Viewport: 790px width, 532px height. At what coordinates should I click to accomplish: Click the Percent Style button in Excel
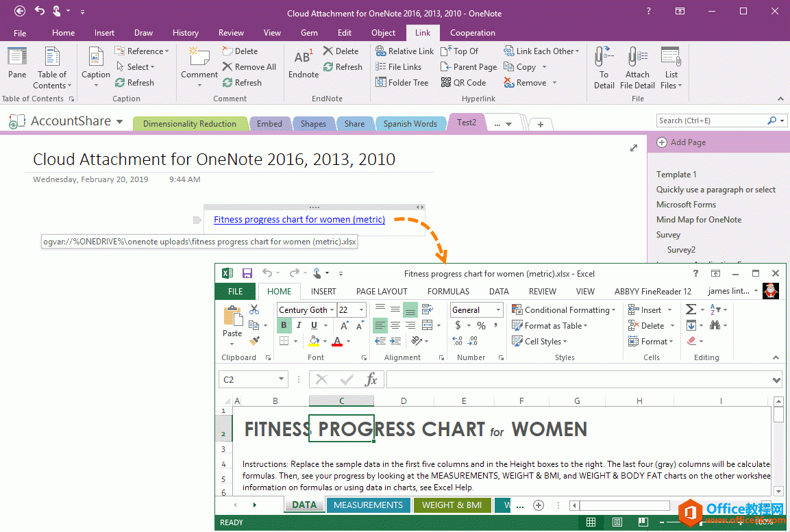point(481,326)
